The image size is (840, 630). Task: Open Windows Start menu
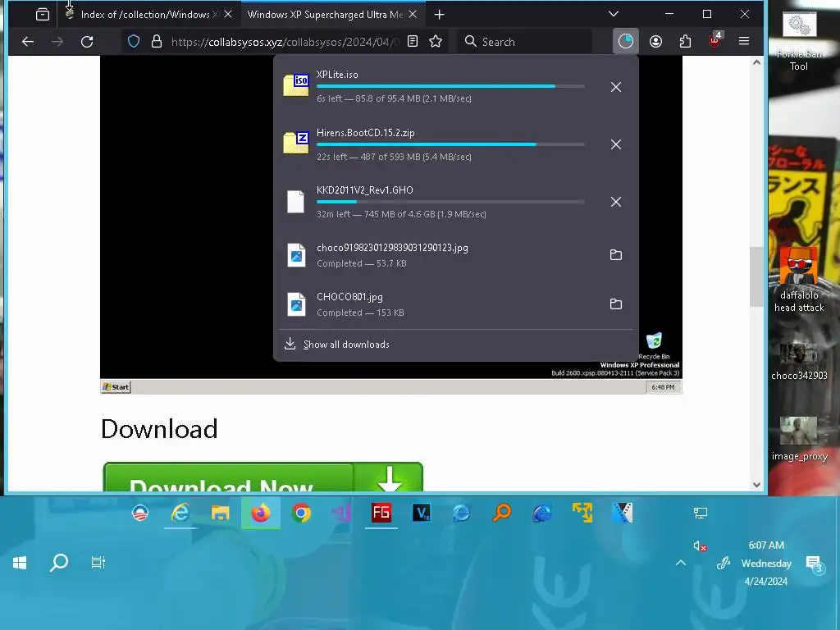20,563
